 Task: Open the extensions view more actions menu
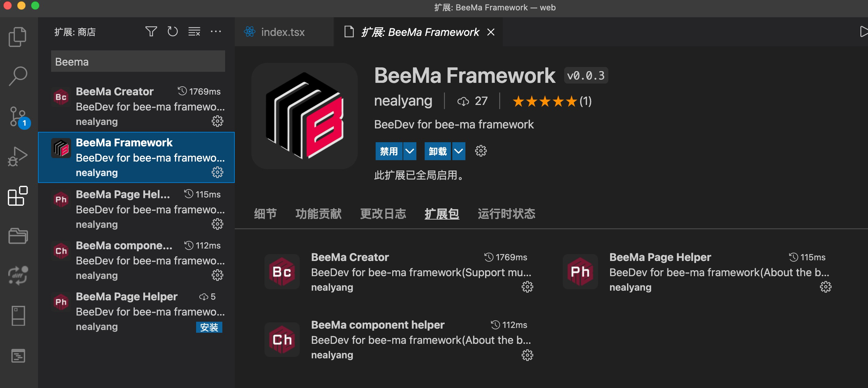(x=216, y=32)
